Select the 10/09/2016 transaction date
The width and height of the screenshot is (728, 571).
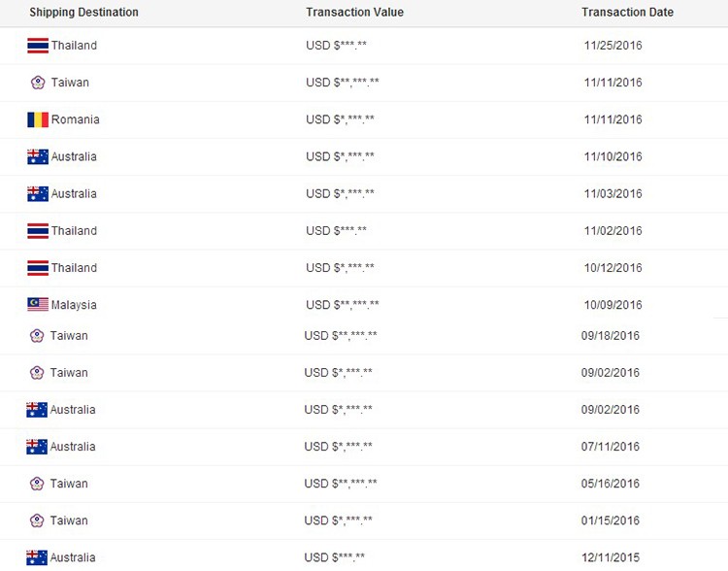point(612,305)
